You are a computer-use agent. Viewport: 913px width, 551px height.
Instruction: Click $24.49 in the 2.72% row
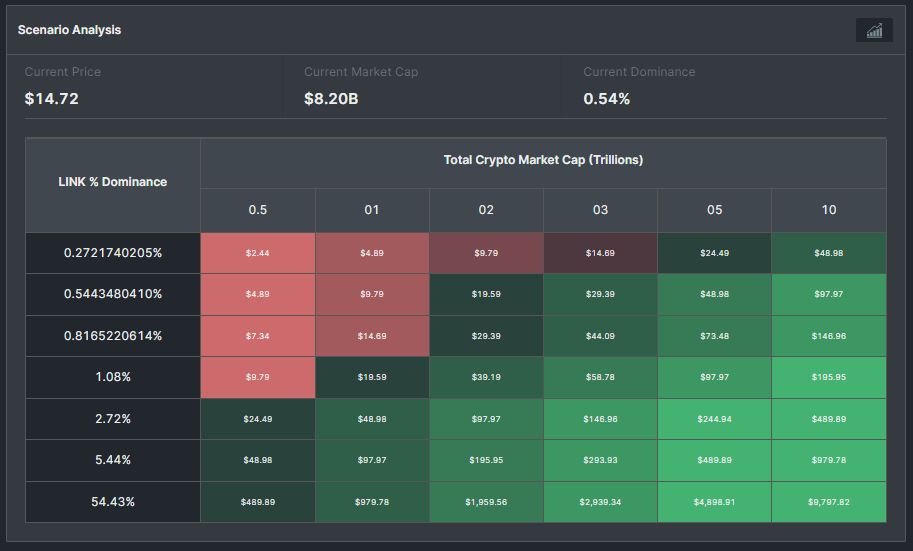258,419
